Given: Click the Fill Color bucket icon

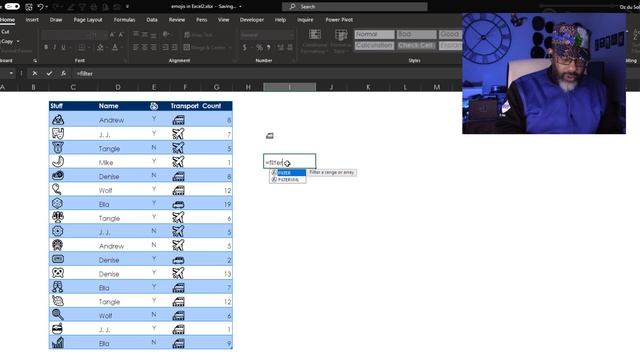Looking at the screenshot, I should tap(100, 48).
